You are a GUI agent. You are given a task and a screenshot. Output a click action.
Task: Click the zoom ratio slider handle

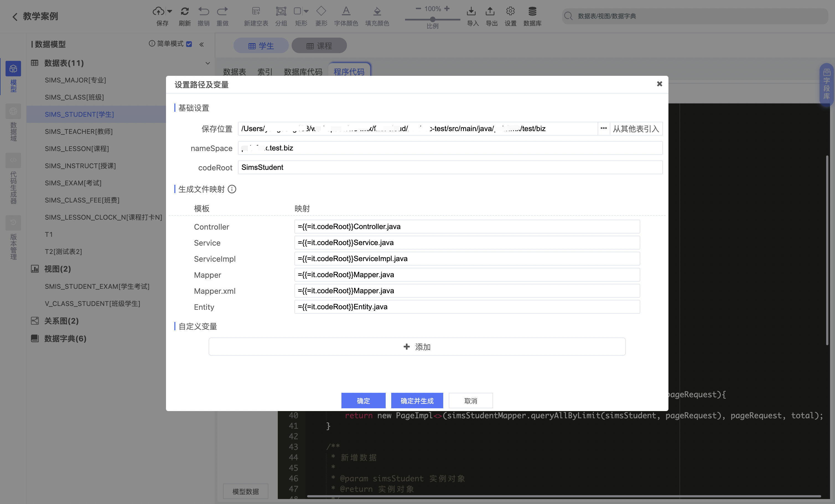(433, 19)
